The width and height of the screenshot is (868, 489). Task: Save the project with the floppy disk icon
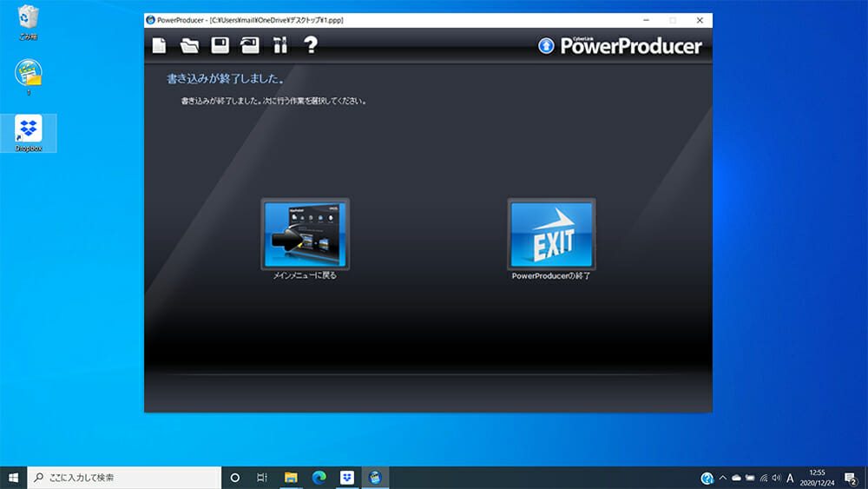click(x=220, y=45)
